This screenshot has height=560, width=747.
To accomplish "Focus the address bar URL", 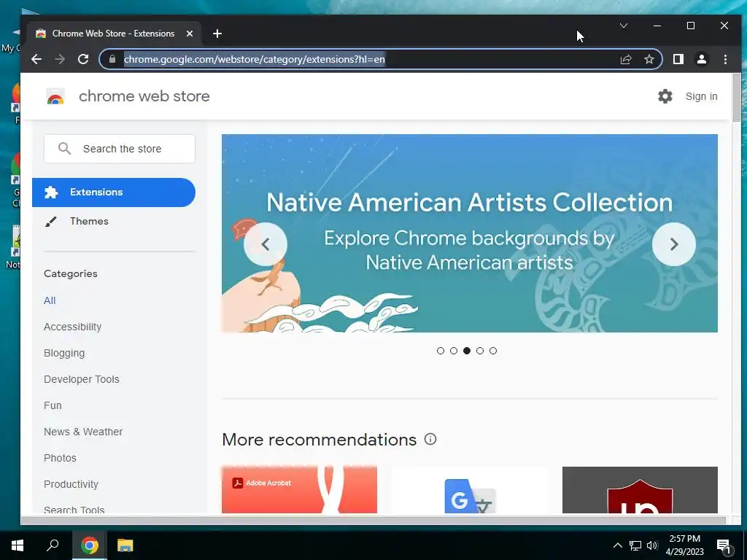I will pyautogui.click(x=255, y=59).
